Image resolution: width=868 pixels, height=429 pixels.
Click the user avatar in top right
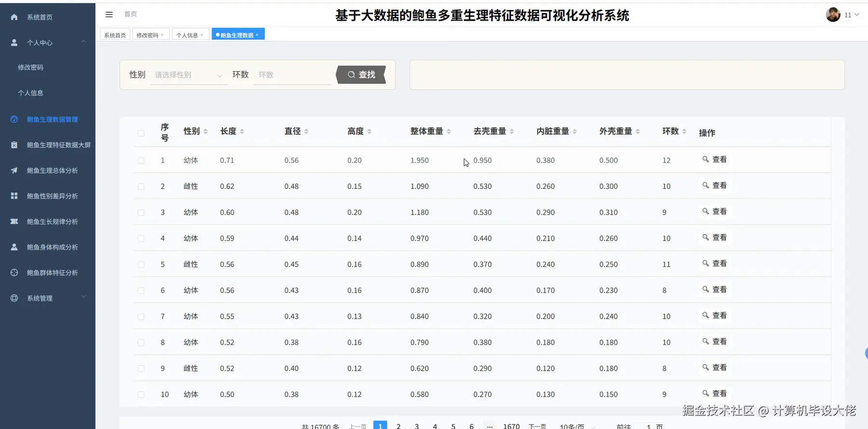(x=833, y=14)
